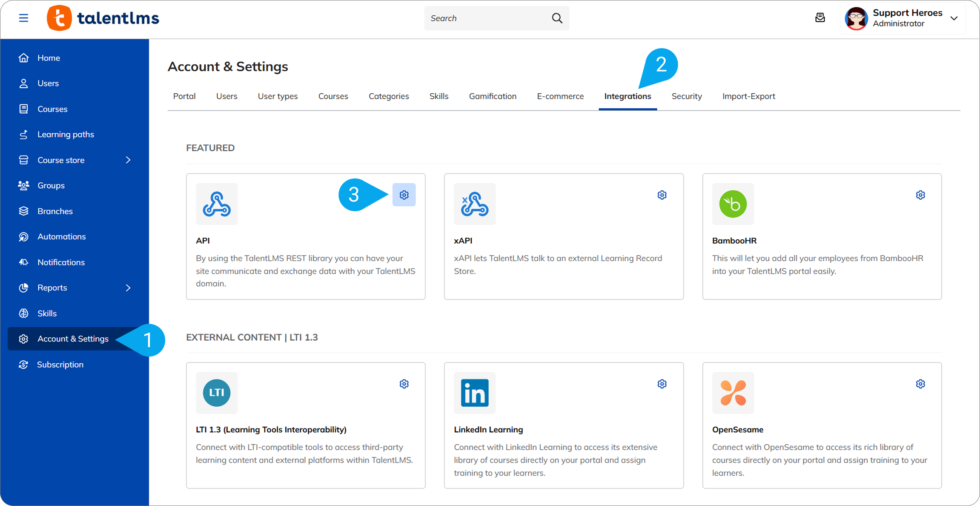
Task: Open LTI 1.3 settings gear
Action: (404, 384)
